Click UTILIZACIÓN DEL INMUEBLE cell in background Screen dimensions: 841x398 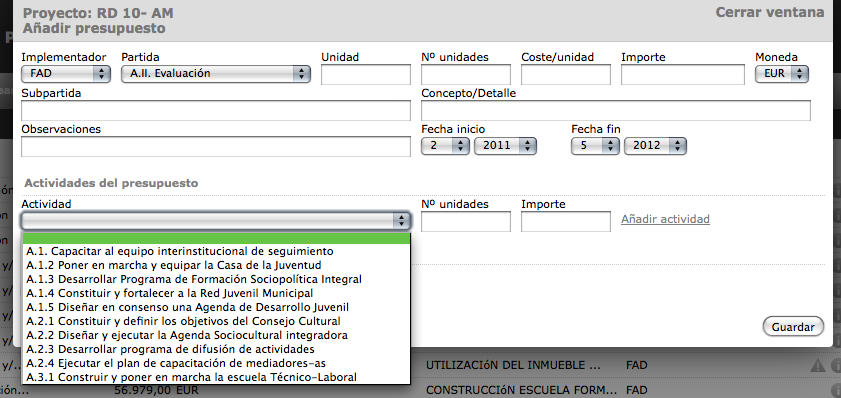pos(513,365)
